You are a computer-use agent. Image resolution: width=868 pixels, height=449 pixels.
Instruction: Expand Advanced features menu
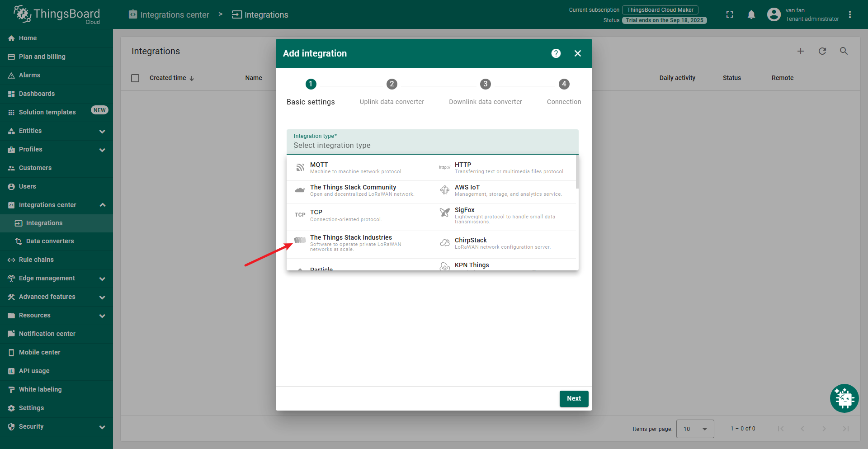click(x=56, y=297)
